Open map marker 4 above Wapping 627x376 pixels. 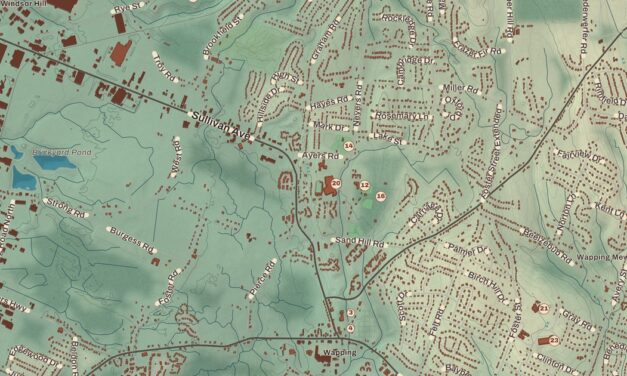click(x=351, y=328)
